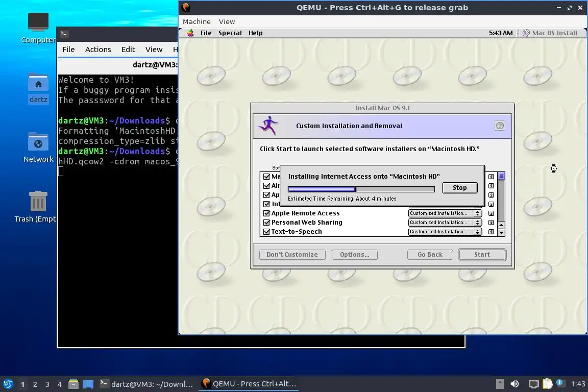This screenshot has width=588, height=392.
Task: Click the second info icon beside the list
Action: (491, 186)
